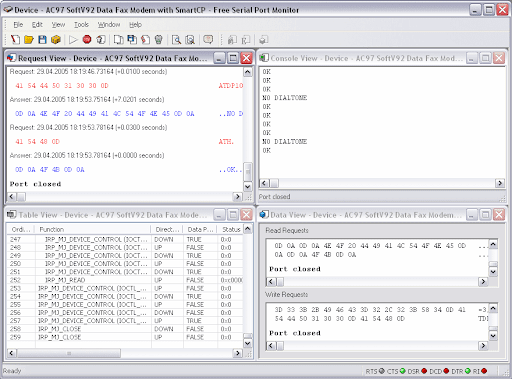The image size is (512, 379).
Task: Click the 'Write Requests' label in Data View
Action: (x=286, y=294)
